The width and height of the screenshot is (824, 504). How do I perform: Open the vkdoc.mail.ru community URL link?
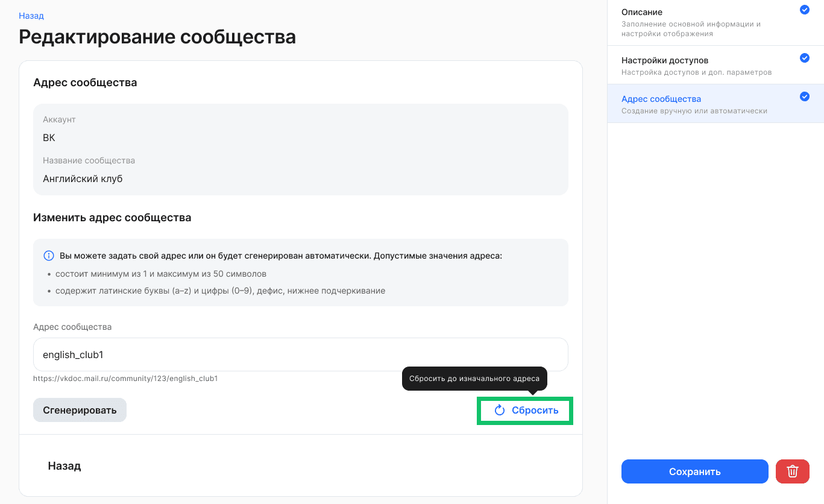126,378
